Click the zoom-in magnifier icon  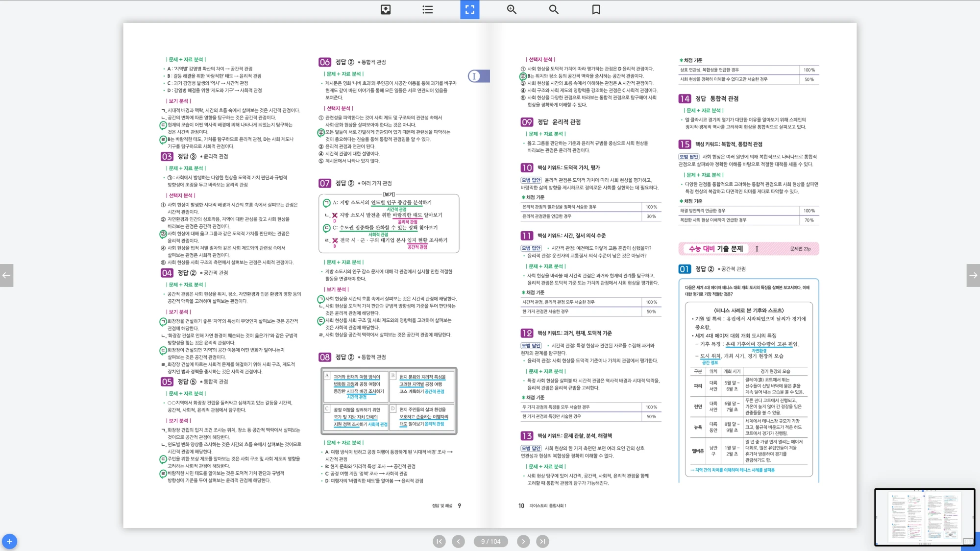click(512, 9)
